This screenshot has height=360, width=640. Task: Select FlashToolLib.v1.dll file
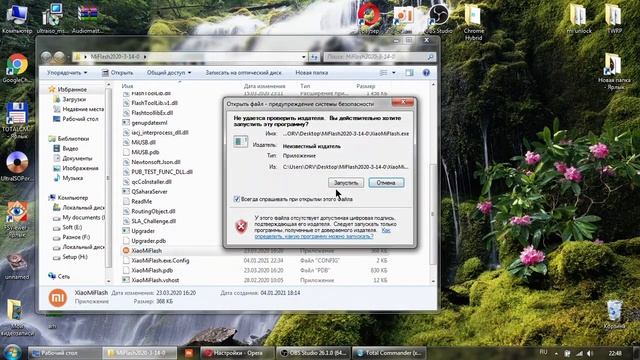[x=150, y=103]
